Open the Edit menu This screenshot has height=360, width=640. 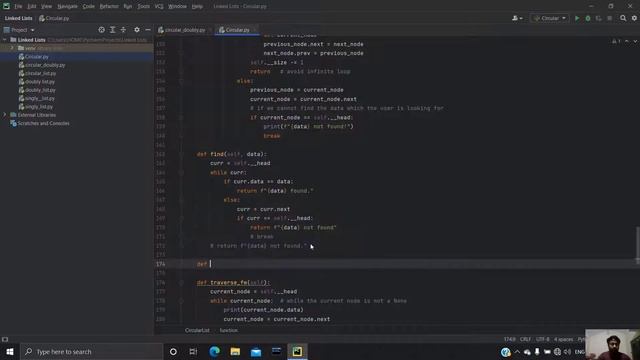click(32, 6)
